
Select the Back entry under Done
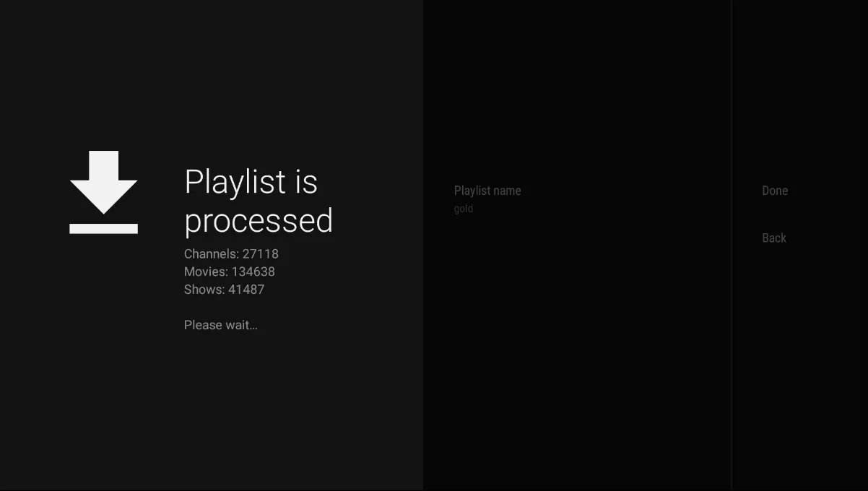(774, 238)
